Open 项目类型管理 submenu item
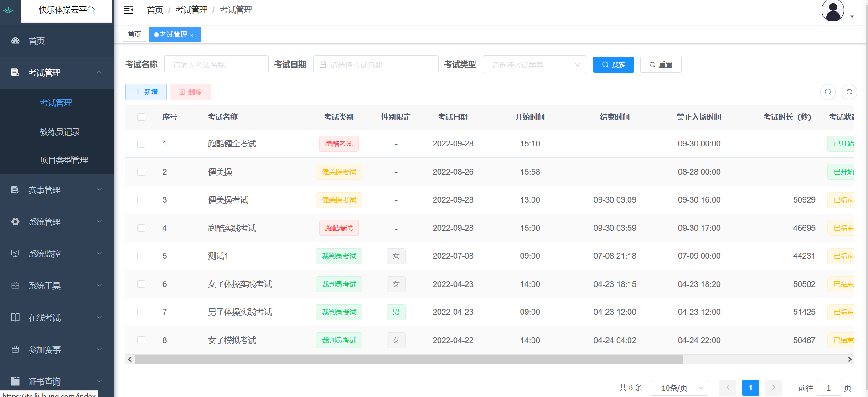The height and width of the screenshot is (397, 868). click(x=64, y=160)
